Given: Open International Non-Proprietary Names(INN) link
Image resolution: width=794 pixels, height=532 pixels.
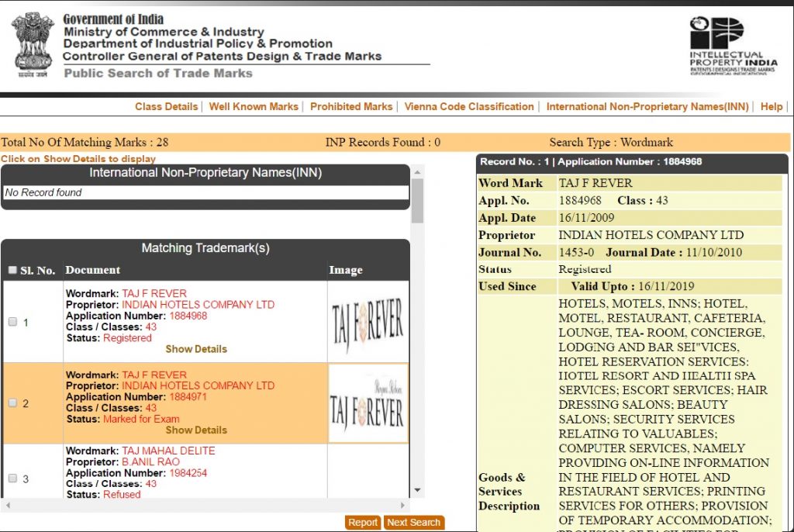Looking at the screenshot, I should click(647, 107).
